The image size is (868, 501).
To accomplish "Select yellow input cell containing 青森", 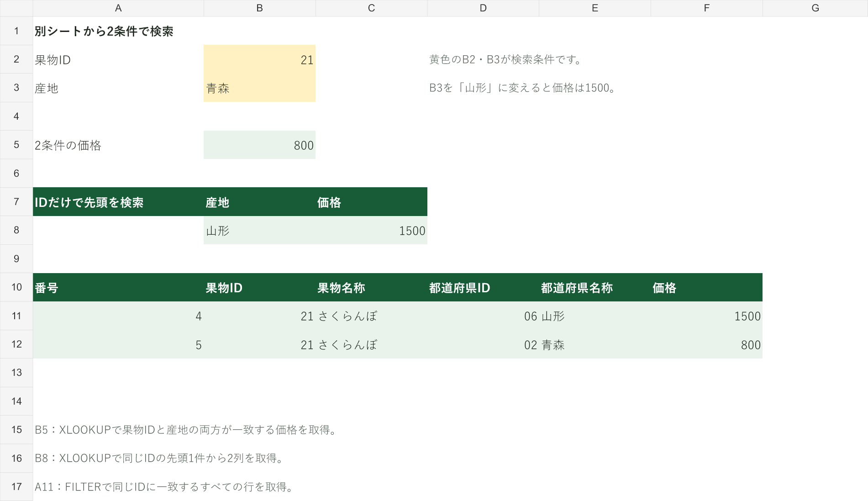I will 259,88.
